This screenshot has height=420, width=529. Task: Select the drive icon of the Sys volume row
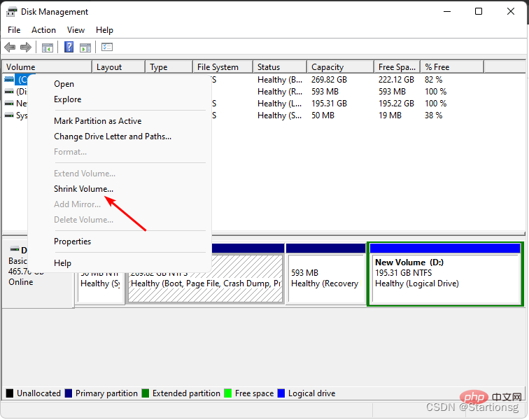pyautogui.click(x=9, y=115)
